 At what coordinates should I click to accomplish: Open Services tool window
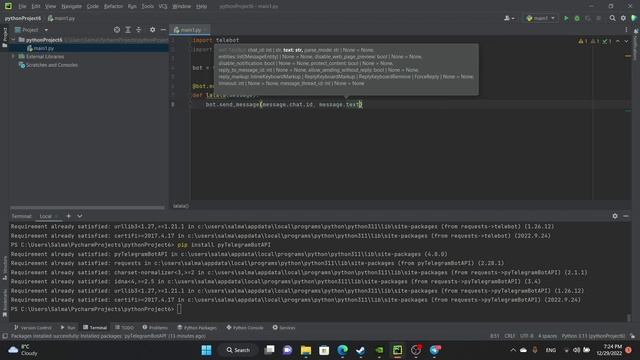284,328
